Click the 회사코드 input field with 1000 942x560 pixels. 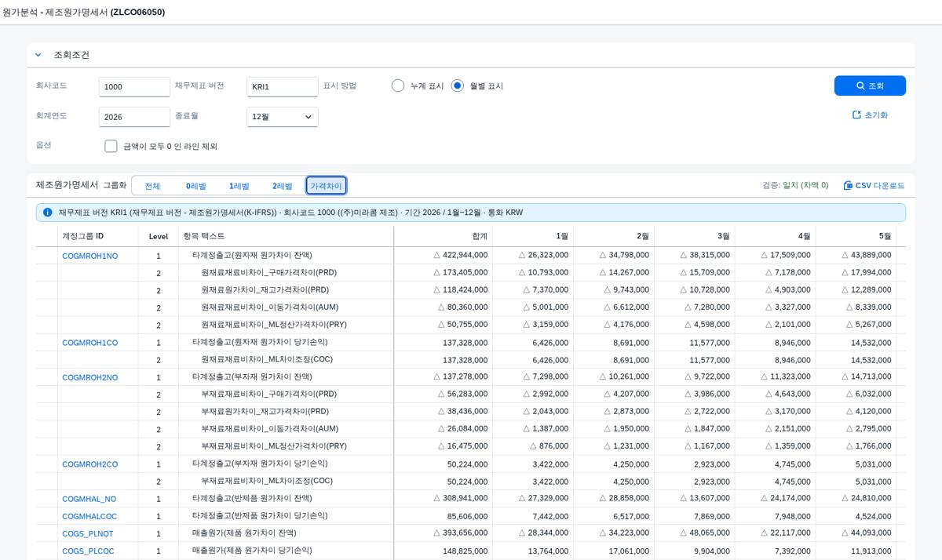(134, 86)
